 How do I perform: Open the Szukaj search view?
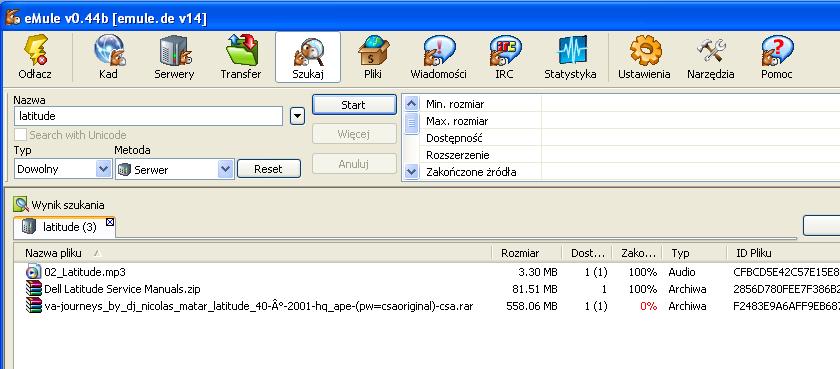pos(308,57)
